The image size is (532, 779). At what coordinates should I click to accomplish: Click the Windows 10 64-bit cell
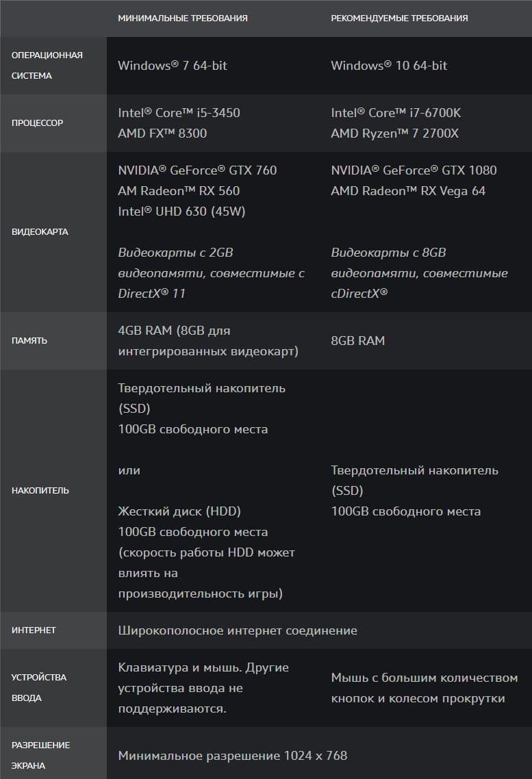389,66
